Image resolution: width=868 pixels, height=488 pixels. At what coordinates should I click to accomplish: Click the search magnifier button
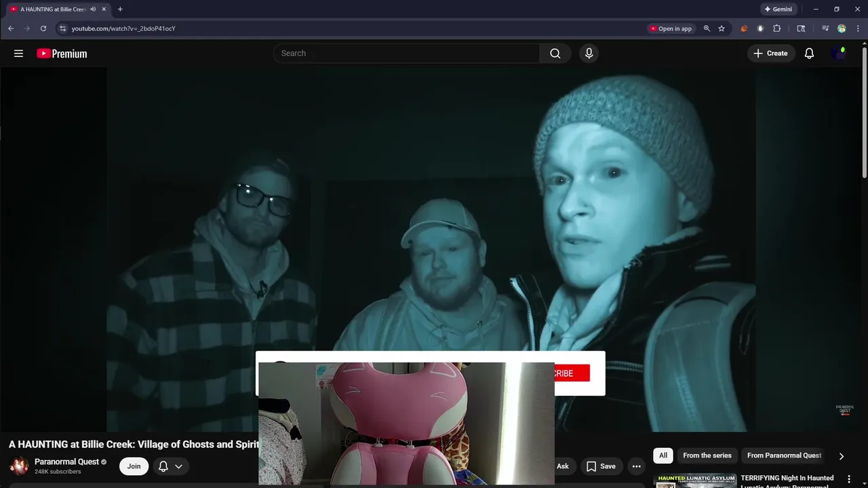pyautogui.click(x=555, y=54)
